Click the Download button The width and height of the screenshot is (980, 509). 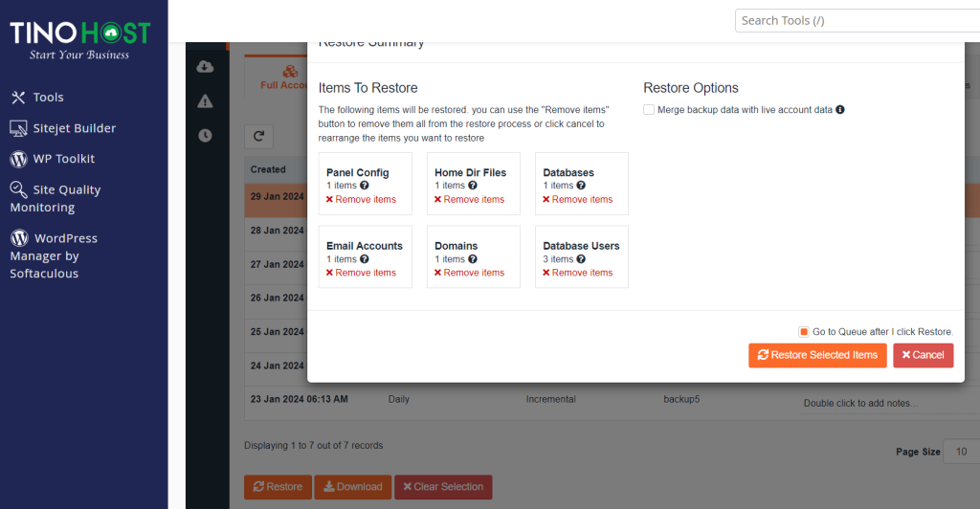click(352, 487)
